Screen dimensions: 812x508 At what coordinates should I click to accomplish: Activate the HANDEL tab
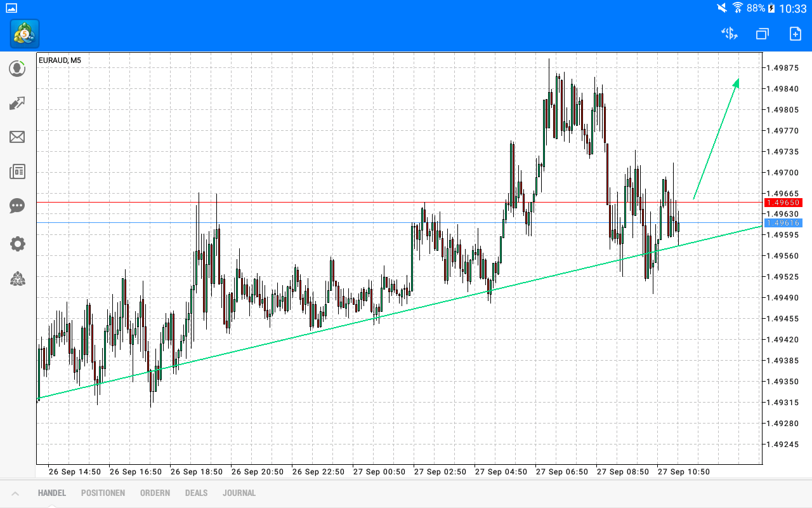click(x=51, y=493)
